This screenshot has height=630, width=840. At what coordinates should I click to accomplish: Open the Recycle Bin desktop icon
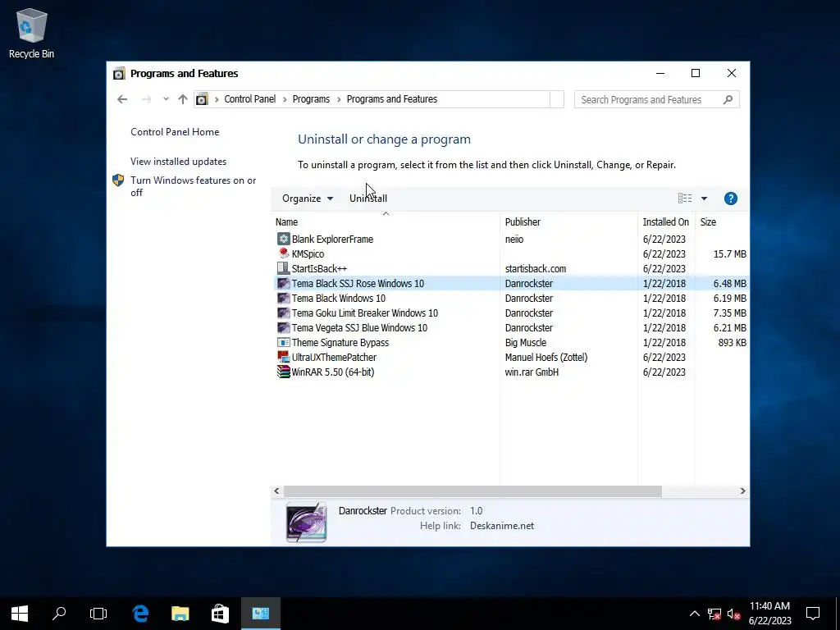tap(31, 33)
